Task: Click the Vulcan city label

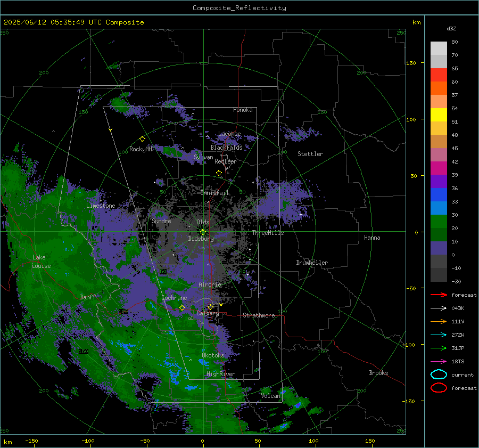Action: coord(270,396)
